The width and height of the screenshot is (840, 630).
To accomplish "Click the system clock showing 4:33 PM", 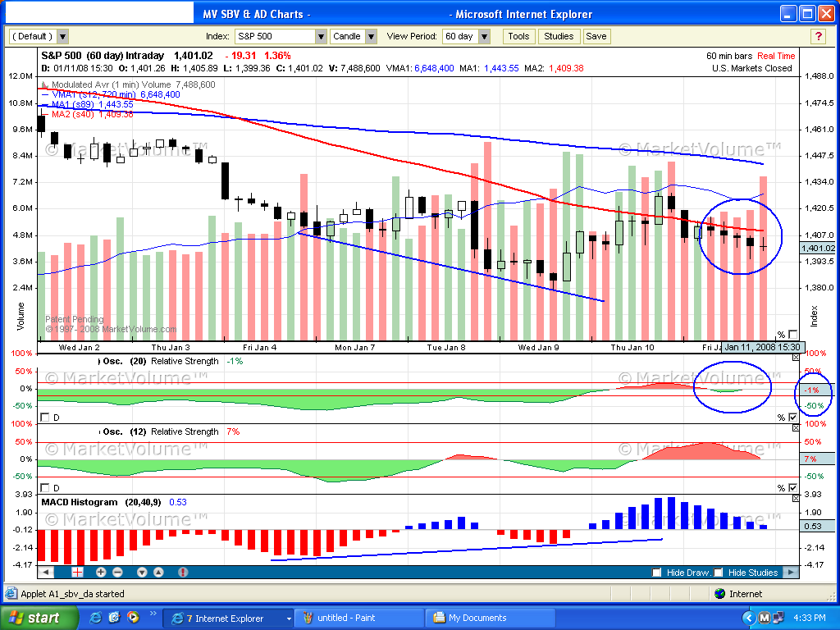I will pos(809,618).
